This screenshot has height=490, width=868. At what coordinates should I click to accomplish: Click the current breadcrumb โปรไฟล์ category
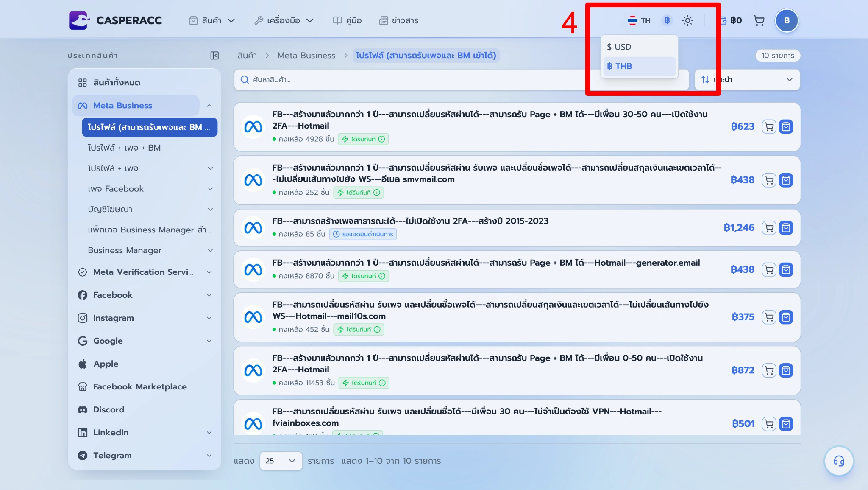426,56
